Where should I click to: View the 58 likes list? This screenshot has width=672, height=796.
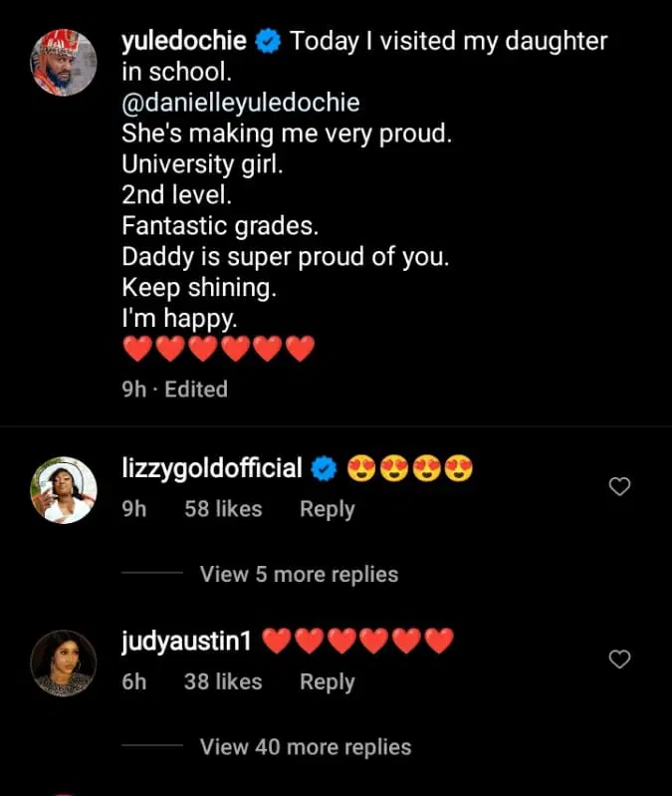[223, 509]
